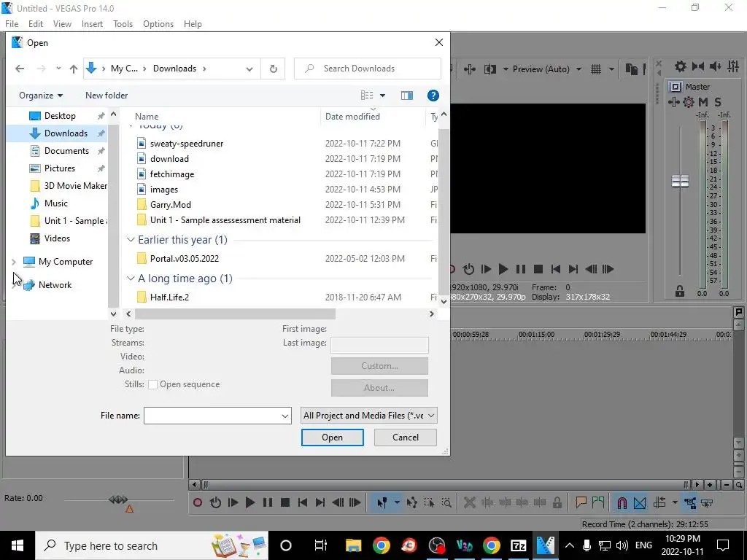
Task: Toggle Enable Snapping magnet icon
Action: pyautogui.click(x=622, y=502)
